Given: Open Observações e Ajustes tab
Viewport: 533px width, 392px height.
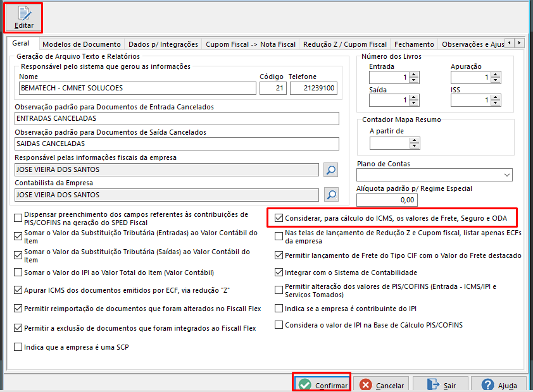Looking at the screenshot, I should (472, 44).
